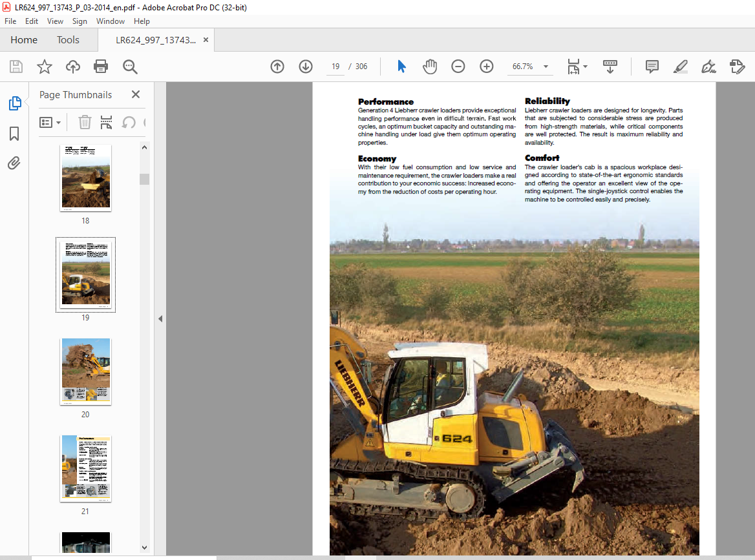Switch to the Tools tab
Viewport: 755px width, 560px height.
pyautogui.click(x=68, y=40)
